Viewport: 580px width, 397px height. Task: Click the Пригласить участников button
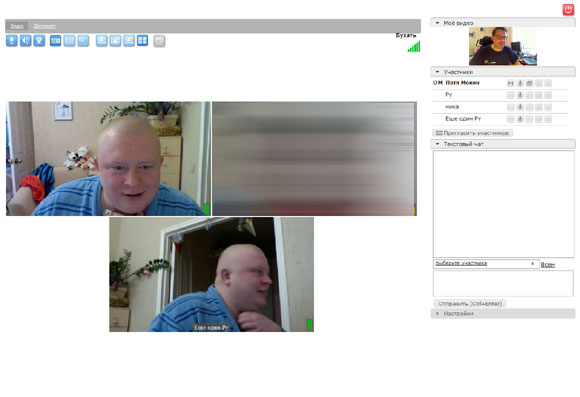pos(472,133)
